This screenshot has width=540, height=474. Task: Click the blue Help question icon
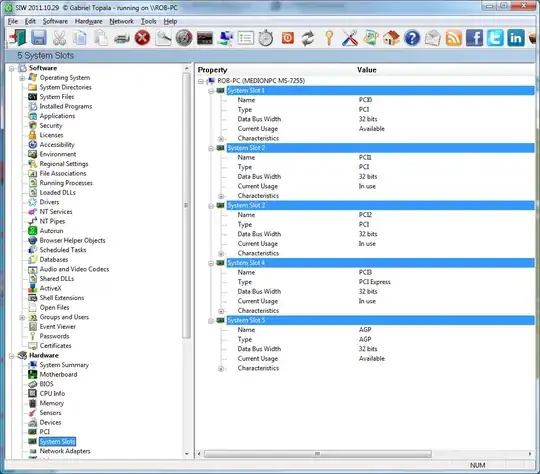click(x=412, y=38)
